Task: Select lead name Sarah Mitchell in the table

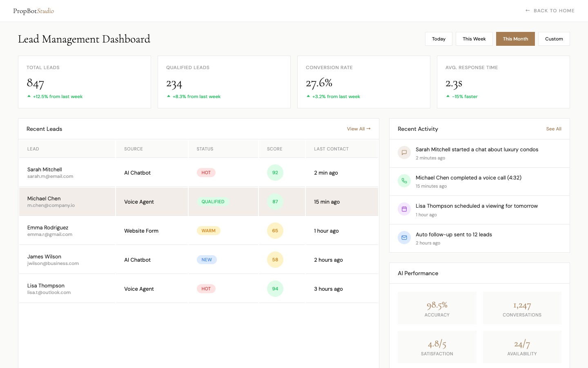Action: coord(45,169)
